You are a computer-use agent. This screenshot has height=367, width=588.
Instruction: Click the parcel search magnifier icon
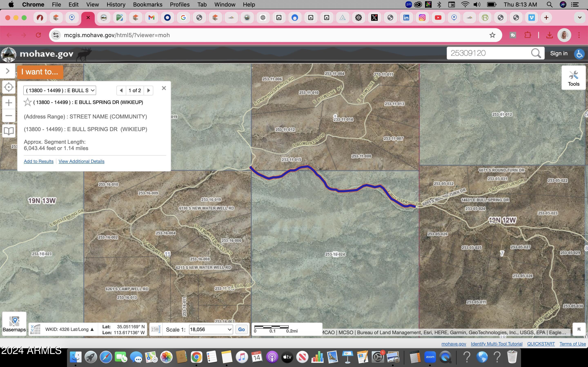point(536,53)
